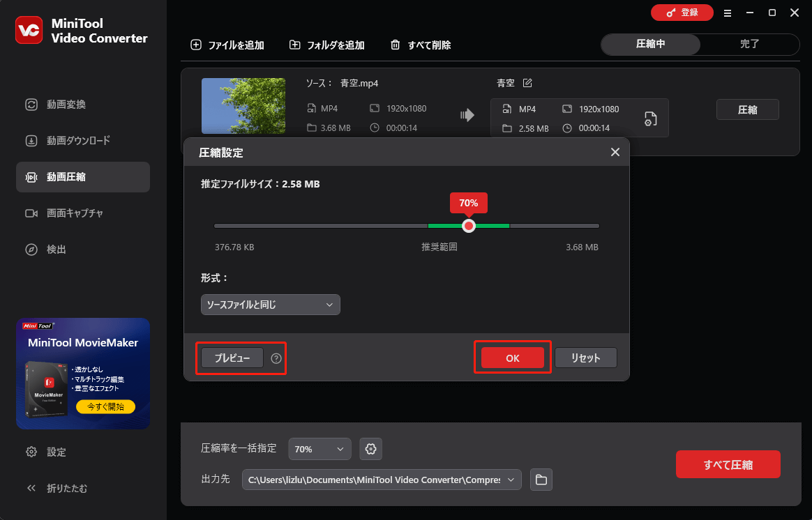The image size is (812, 520).
Task: Switch to the 圧縮中 tab
Action: pyautogui.click(x=650, y=44)
